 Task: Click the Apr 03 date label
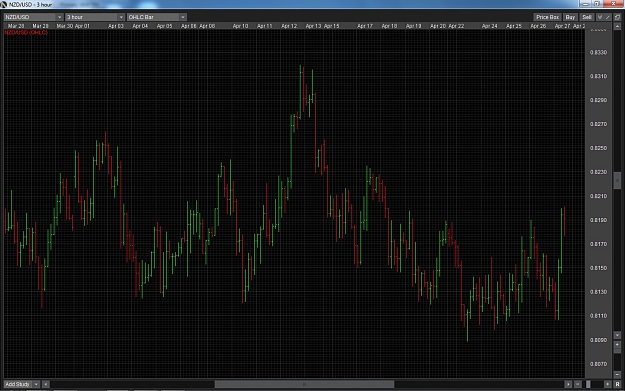[x=116, y=26]
